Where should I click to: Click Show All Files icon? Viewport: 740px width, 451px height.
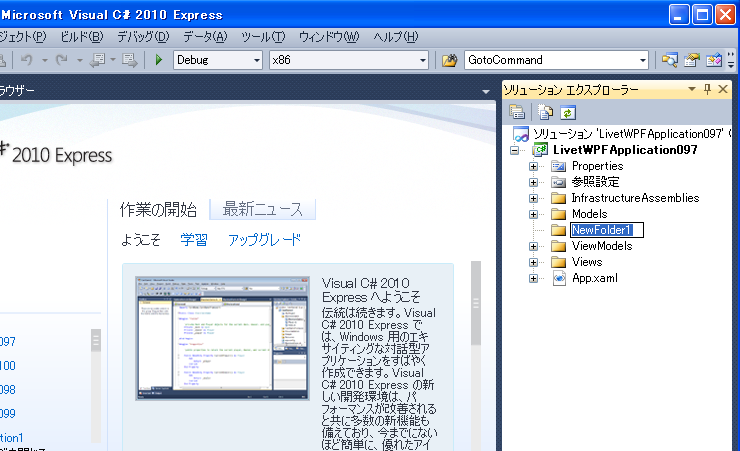pyautogui.click(x=546, y=112)
